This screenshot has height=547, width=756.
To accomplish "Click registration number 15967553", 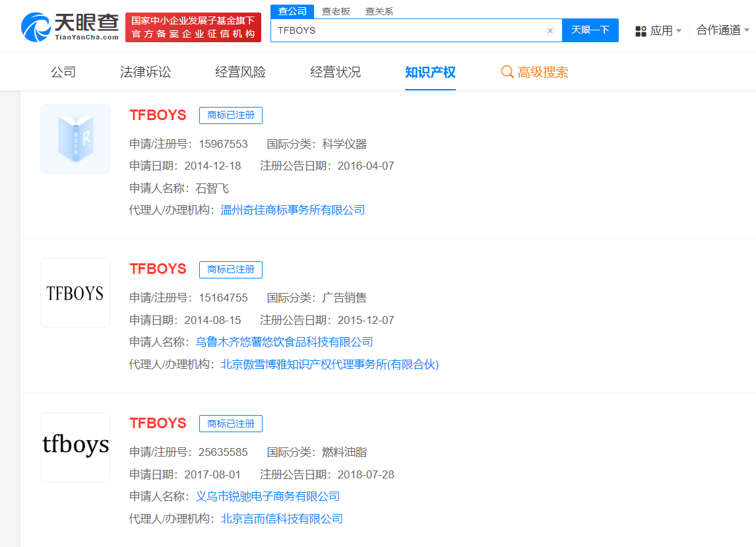I will (x=223, y=145).
